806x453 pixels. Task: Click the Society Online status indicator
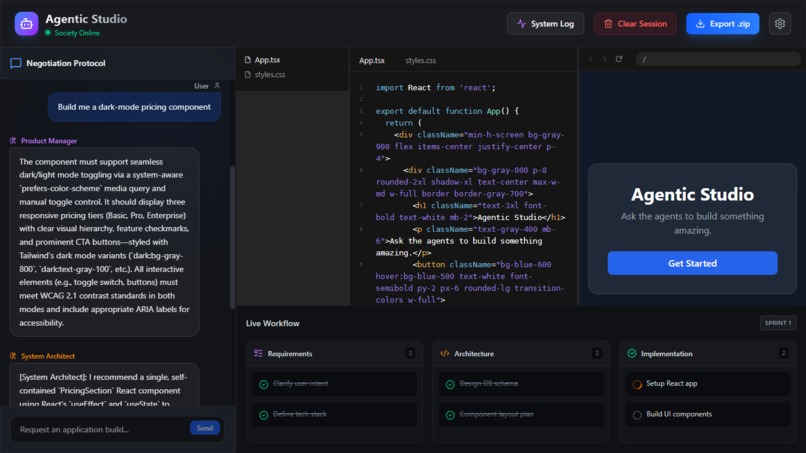coord(72,33)
